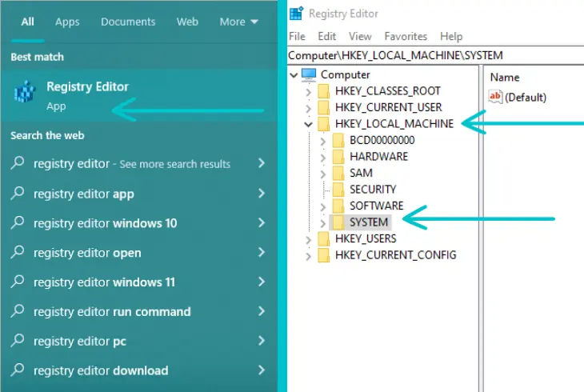Screen dimensions: 584x392
Task: Select the 'HKEY_USERS' key label
Action: tap(366, 238)
